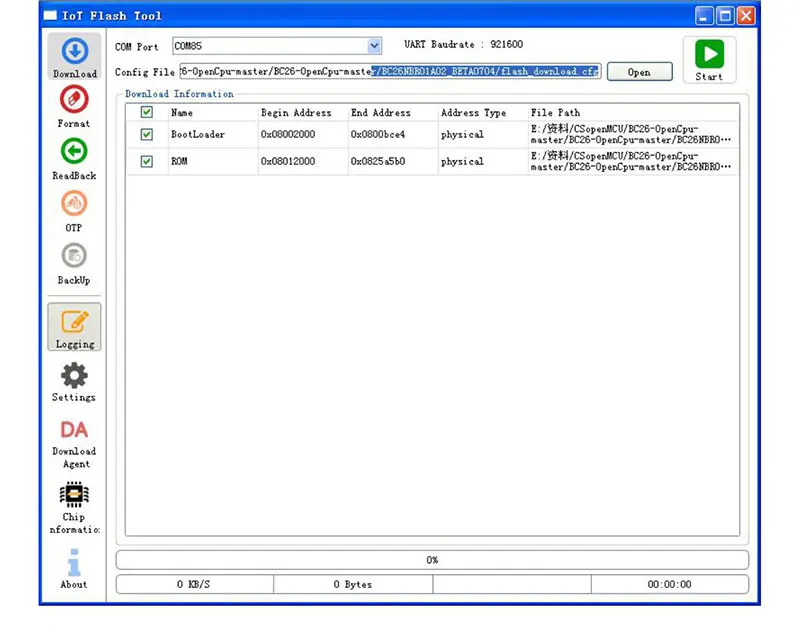Open the Download page in sidebar

coord(74,56)
